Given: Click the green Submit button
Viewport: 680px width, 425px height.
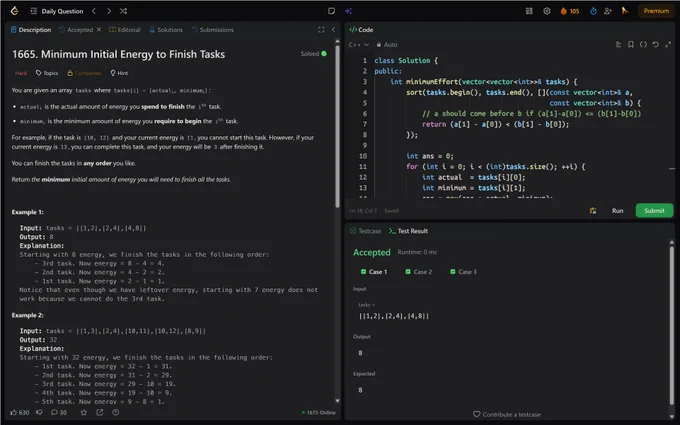Looking at the screenshot, I should pyautogui.click(x=654, y=211).
